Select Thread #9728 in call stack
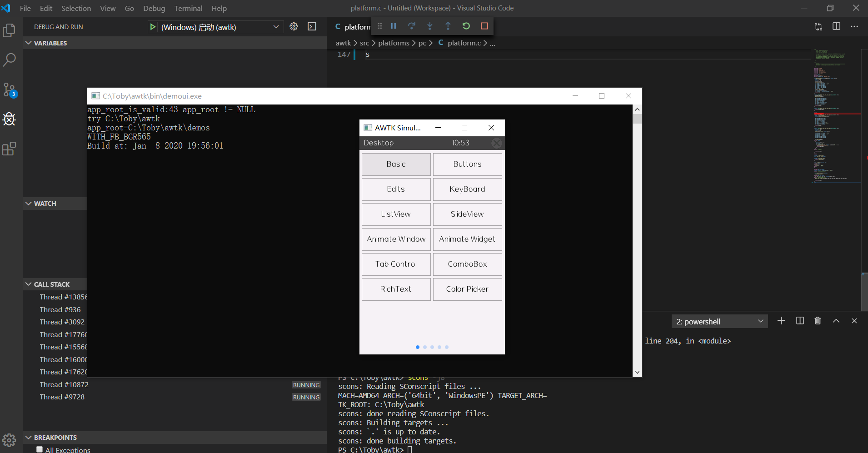 tap(175, 397)
